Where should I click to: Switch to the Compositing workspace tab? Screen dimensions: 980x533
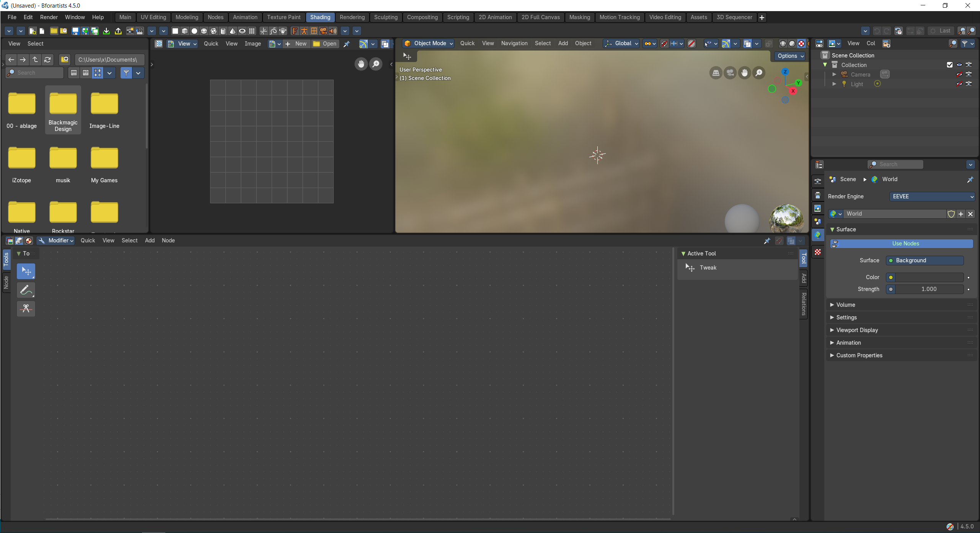[422, 17]
